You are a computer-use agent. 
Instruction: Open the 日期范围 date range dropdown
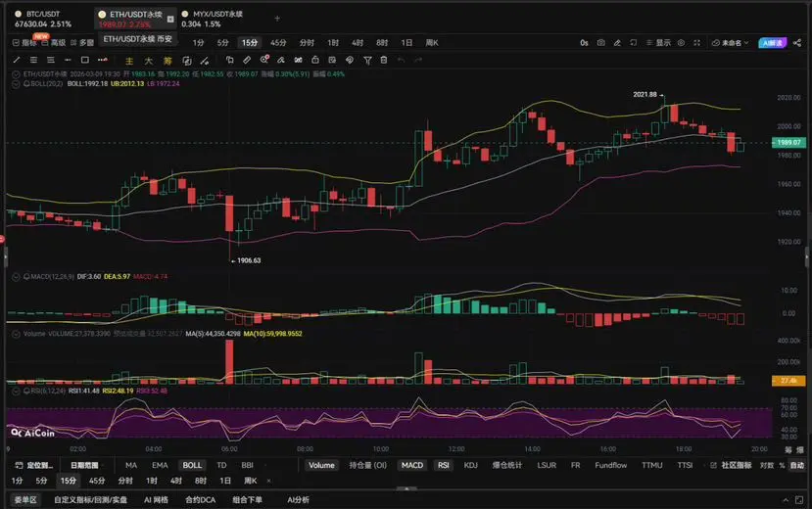pyautogui.click(x=86, y=465)
